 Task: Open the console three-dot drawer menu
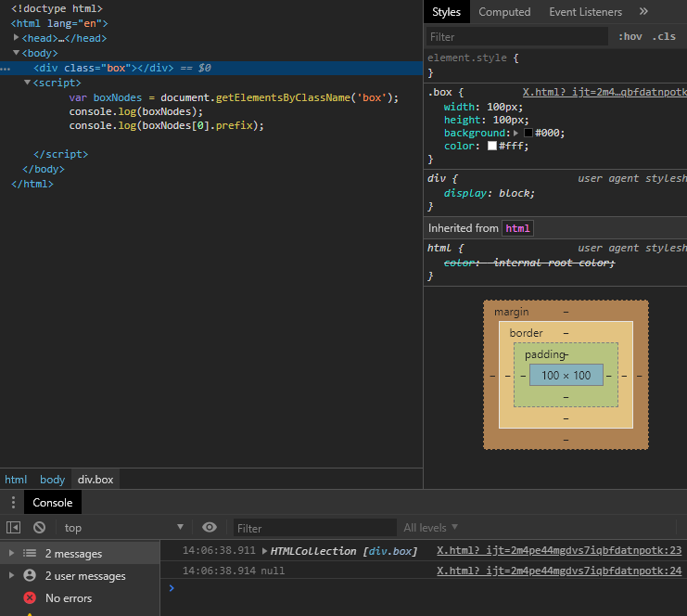(x=13, y=503)
